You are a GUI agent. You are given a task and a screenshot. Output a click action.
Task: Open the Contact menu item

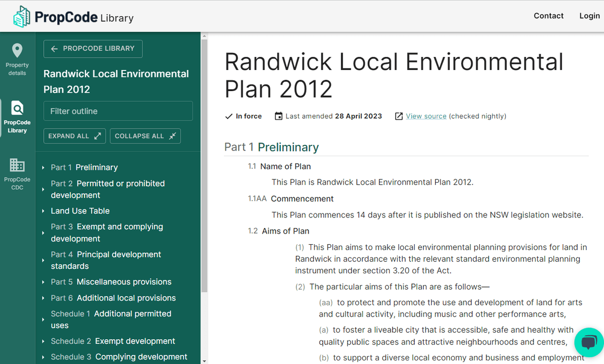pyautogui.click(x=548, y=16)
